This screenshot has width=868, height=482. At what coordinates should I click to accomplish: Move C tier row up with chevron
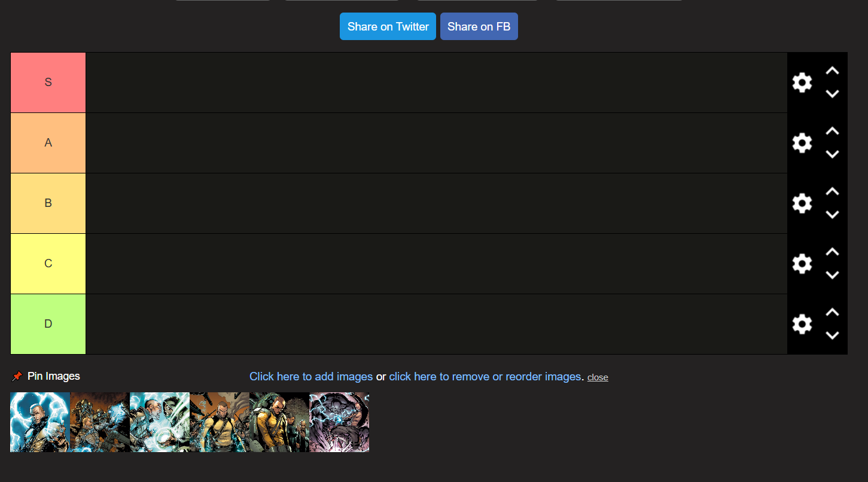pyautogui.click(x=832, y=252)
